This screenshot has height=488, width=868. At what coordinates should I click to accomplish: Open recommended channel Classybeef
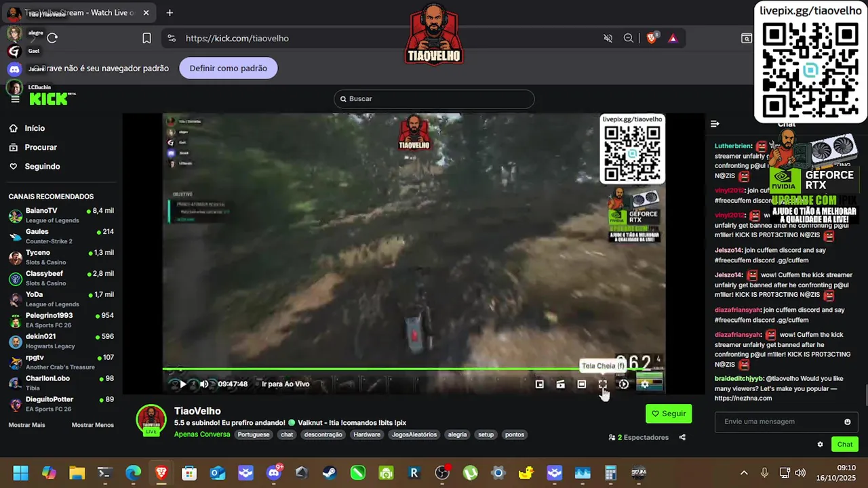pos(61,279)
